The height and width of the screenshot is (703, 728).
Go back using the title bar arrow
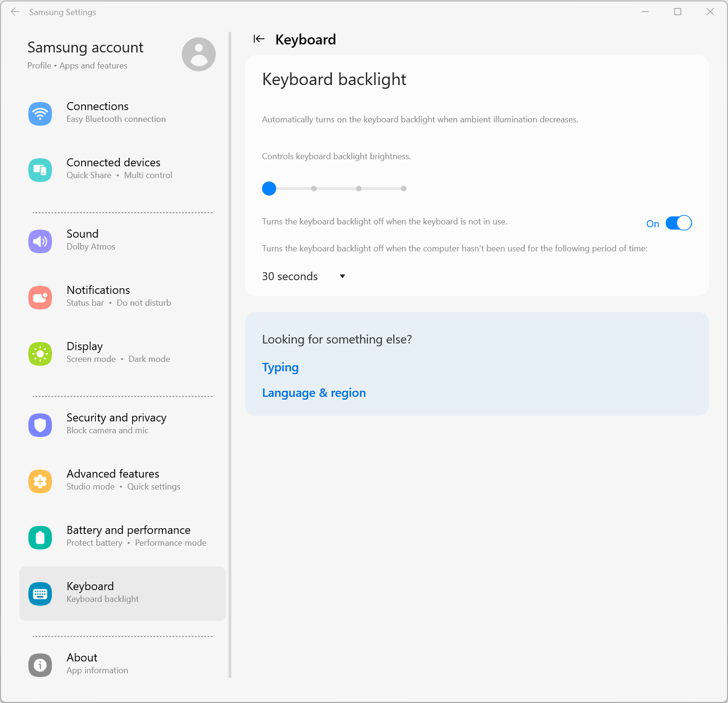pyautogui.click(x=15, y=12)
